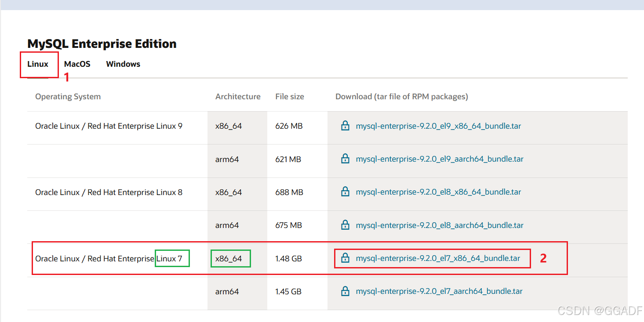This screenshot has height=322, width=644.
Task: Click 'Oracle Linux / Red Hat Enterprise Linux 8'
Action: click(109, 192)
